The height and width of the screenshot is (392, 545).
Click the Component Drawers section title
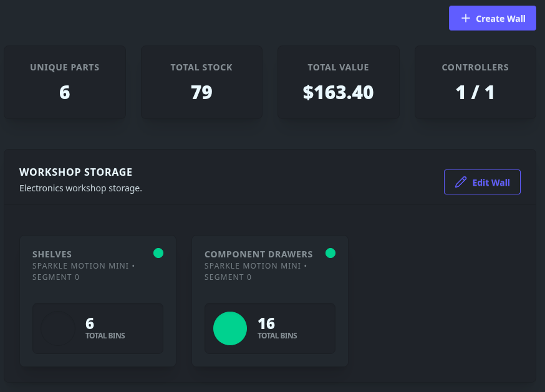258,254
